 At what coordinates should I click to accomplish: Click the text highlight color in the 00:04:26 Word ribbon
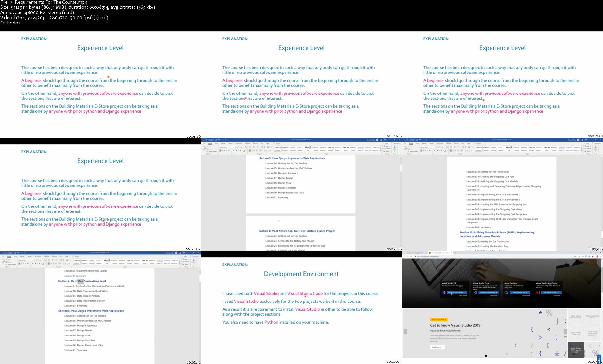coord(240,151)
